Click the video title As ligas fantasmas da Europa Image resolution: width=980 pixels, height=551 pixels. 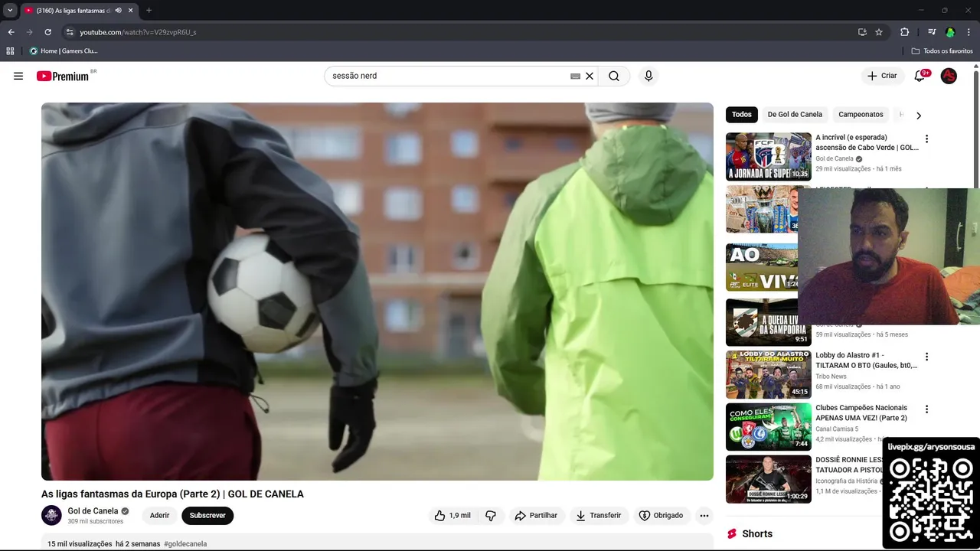172,494
